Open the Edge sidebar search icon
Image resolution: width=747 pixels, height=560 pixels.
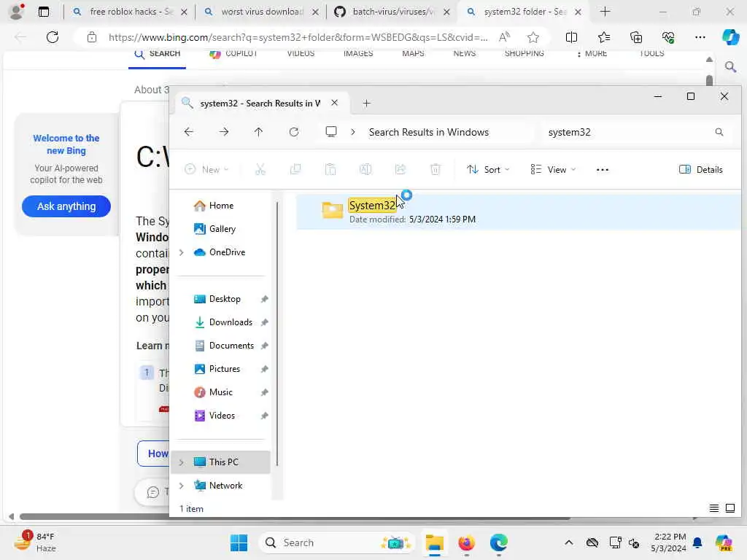pos(729,67)
